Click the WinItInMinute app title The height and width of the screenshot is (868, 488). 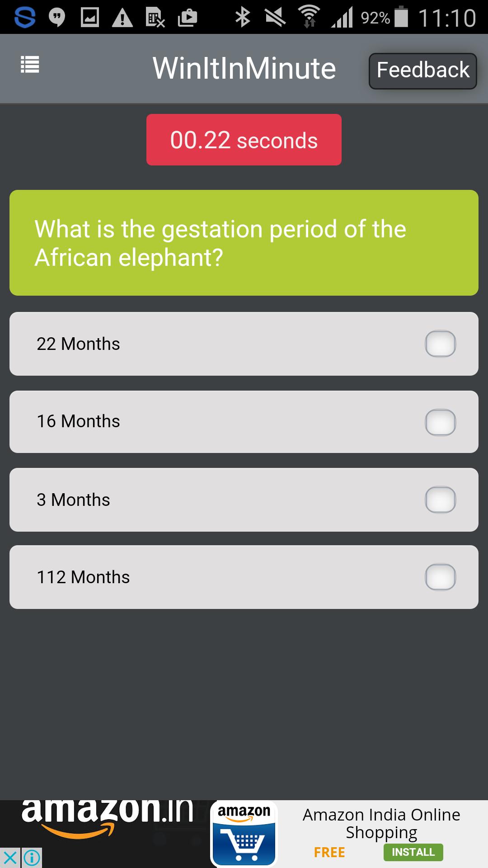244,69
